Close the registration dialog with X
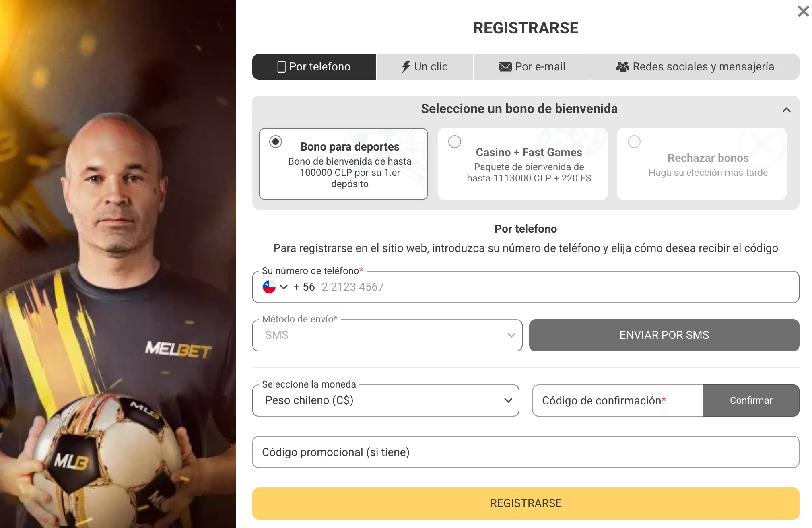The height and width of the screenshot is (528, 812). [803, 11]
